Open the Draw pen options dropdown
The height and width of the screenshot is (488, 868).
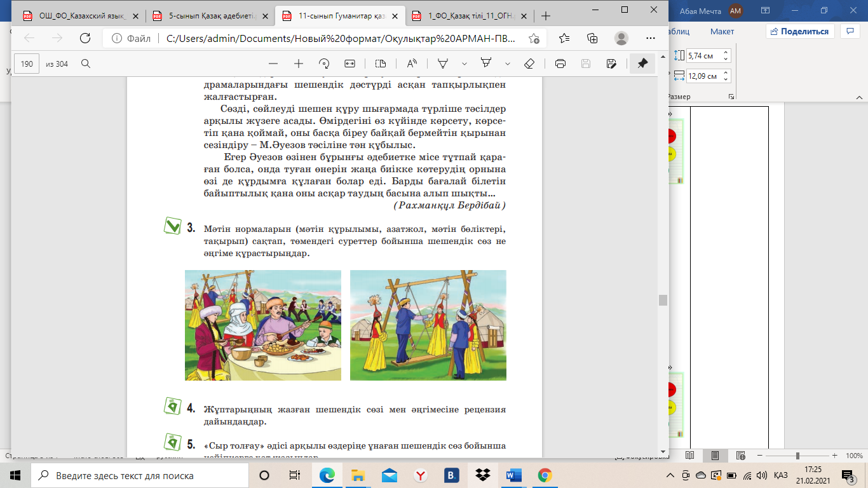[465, 64]
